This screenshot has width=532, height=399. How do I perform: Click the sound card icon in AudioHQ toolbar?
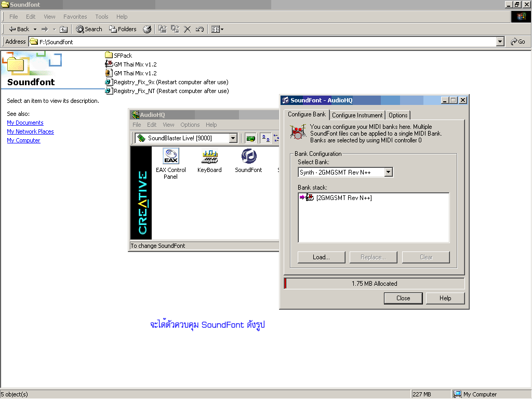coord(250,138)
